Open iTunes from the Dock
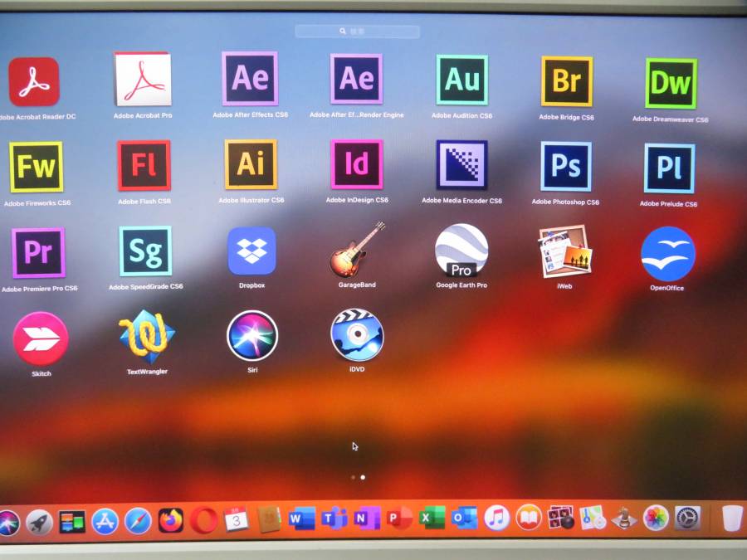The height and width of the screenshot is (560, 747). (x=496, y=518)
